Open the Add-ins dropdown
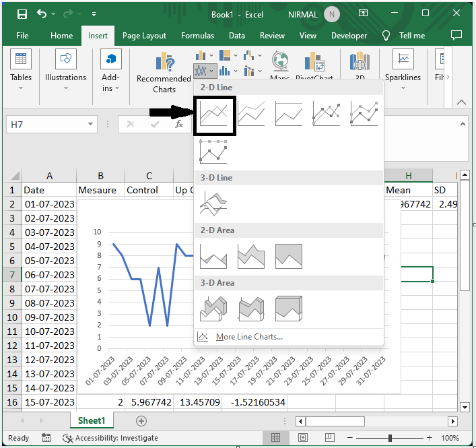 click(x=110, y=71)
